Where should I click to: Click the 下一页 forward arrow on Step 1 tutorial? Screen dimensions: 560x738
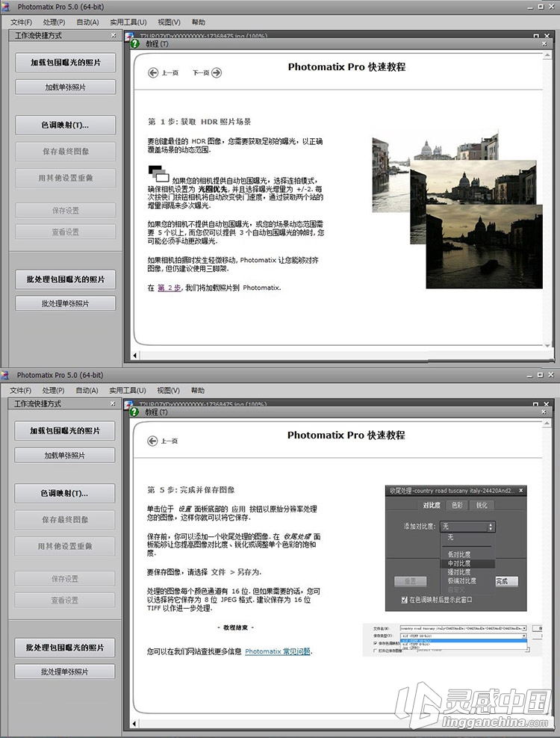[217, 73]
